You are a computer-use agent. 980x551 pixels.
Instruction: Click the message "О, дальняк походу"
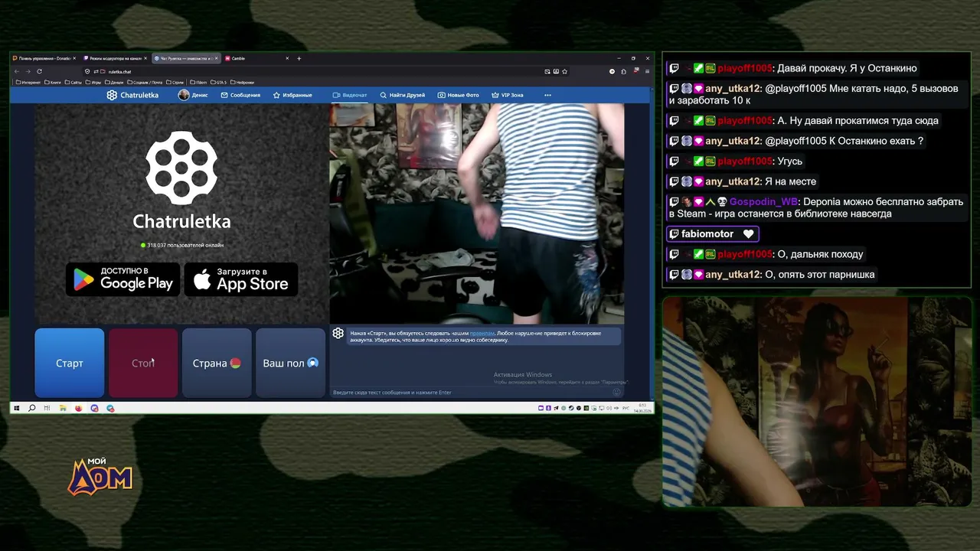tap(820, 254)
